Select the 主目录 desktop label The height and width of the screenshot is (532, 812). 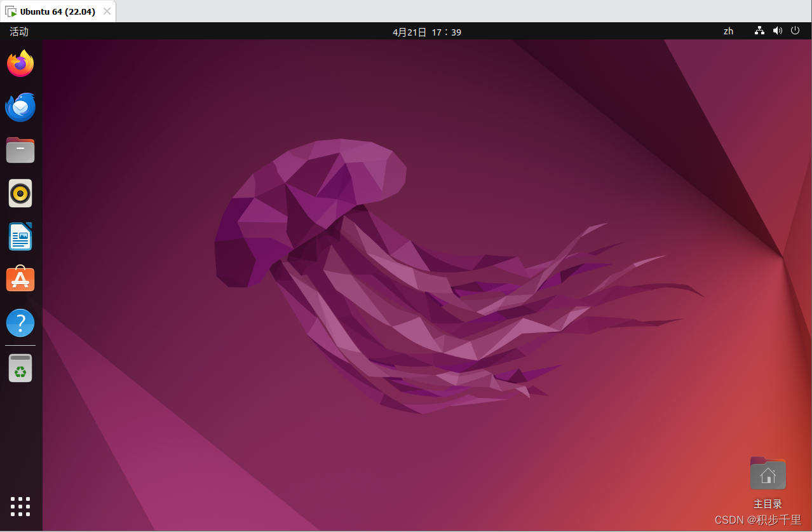click(768, 504)
